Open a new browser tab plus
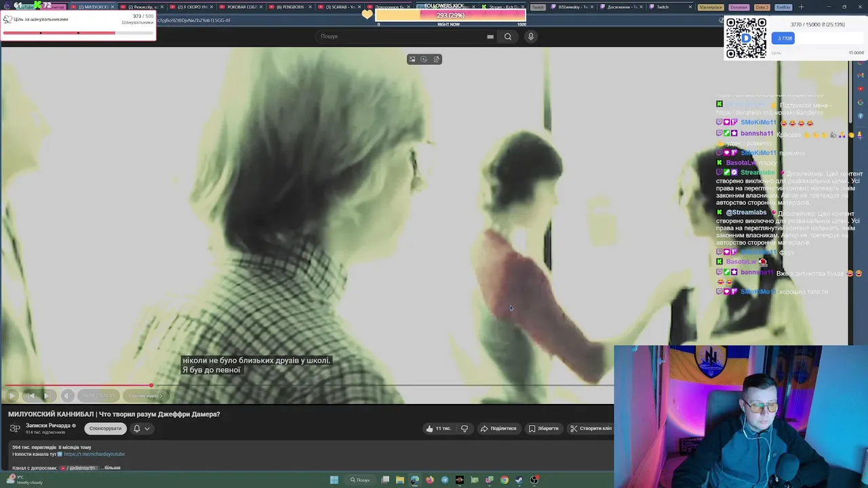The height and width of the screenshot is (488, 868). pos(802,7)
